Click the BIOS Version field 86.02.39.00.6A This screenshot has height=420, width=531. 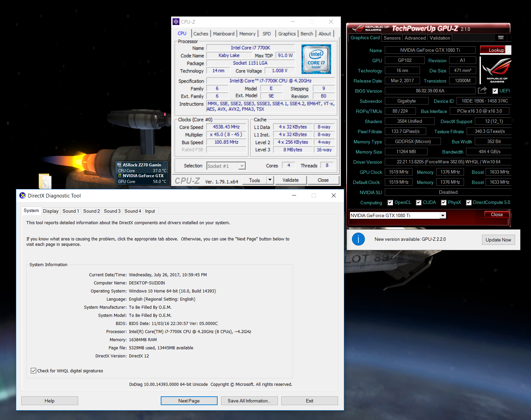(x=430, y=91)
